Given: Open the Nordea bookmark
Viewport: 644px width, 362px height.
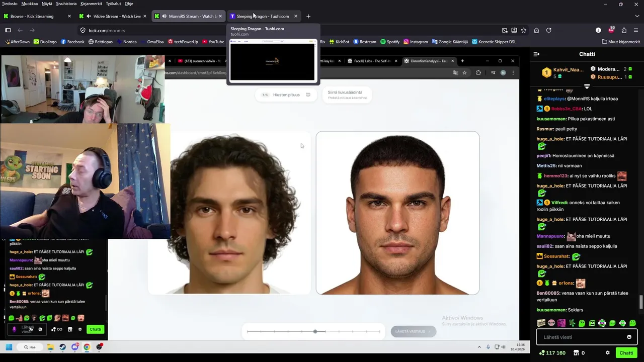Looking at the screenshot, I should [x=126, y=42].
